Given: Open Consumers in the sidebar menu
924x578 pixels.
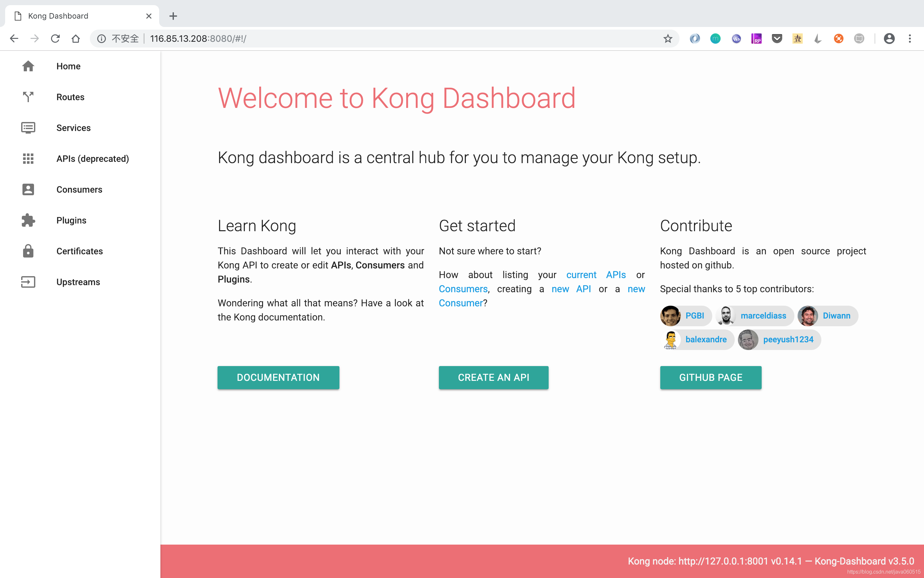Looking at the screenshot, I should tap(80, 189).
